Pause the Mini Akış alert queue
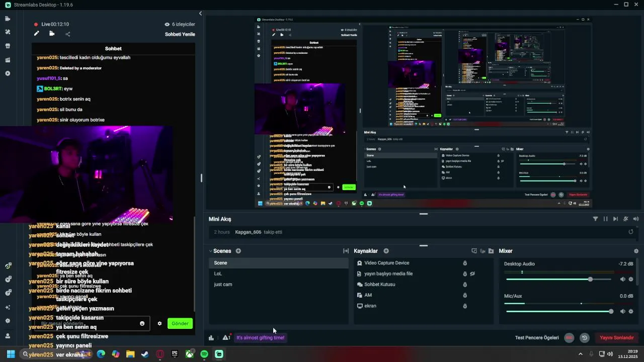This screenshot has width=644, height=362. [x=605, y=219]
